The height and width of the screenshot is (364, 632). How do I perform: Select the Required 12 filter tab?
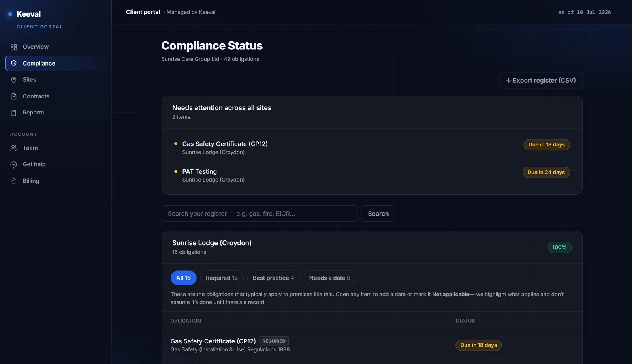tap(222, 278)
